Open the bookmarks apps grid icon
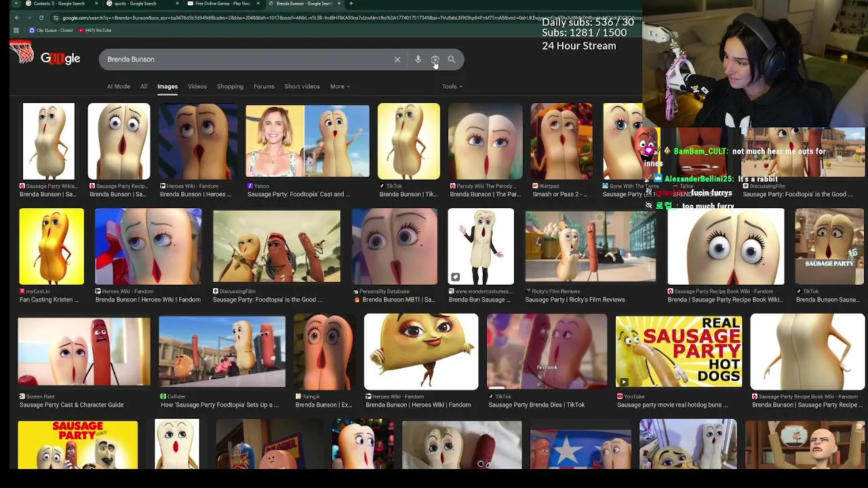Image resolution: width=868 pixels, height=488 pixels. [16, 30]
